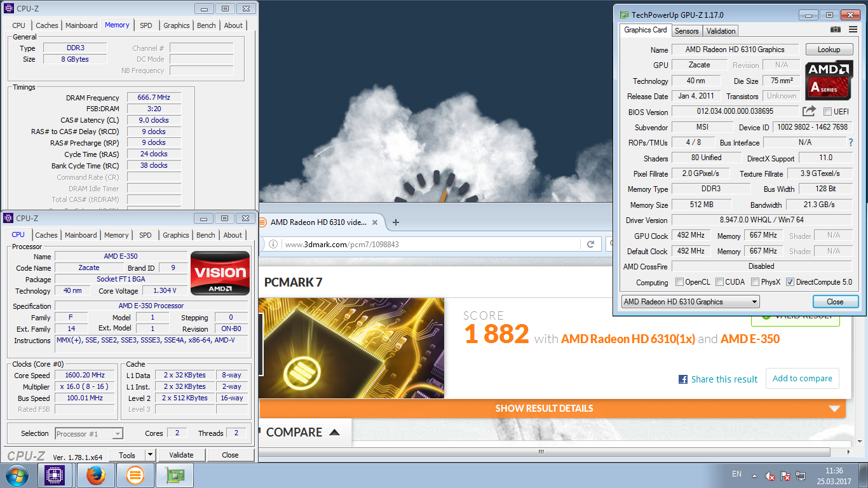The height and width of the screenshot is (488, 868).
Task: Click the AMD Radeon HD 6310(1x) link
Action: (x=628, y=339)
